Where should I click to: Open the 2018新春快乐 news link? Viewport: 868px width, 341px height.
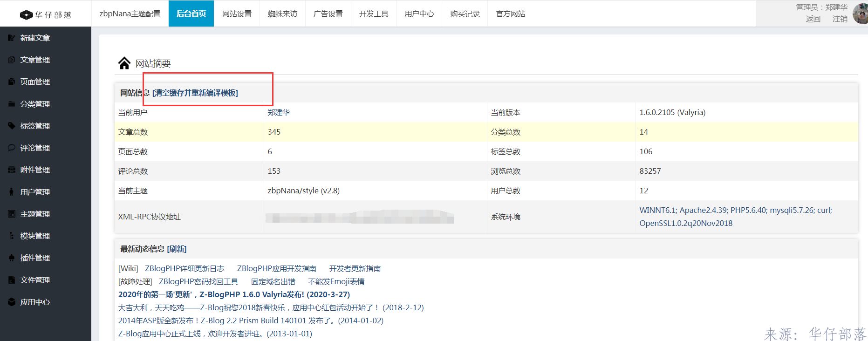pyautogui.click(x=271, y=307)
